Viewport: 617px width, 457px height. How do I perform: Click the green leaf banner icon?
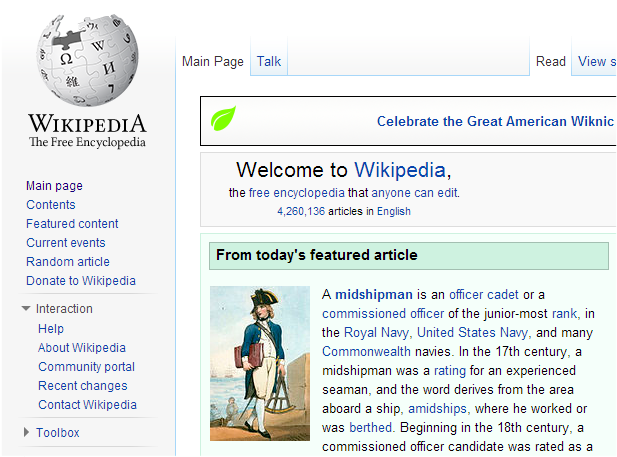tap(223, 118)
